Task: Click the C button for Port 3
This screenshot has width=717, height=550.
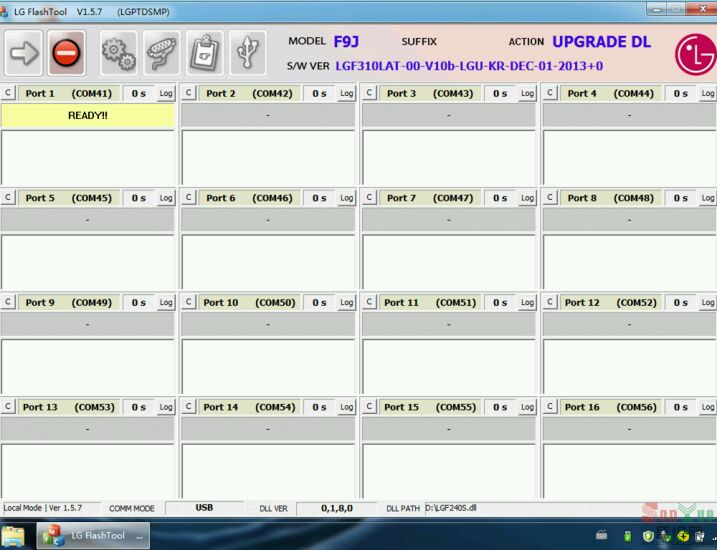Action: pyautogui.click(x=369, y=93)
